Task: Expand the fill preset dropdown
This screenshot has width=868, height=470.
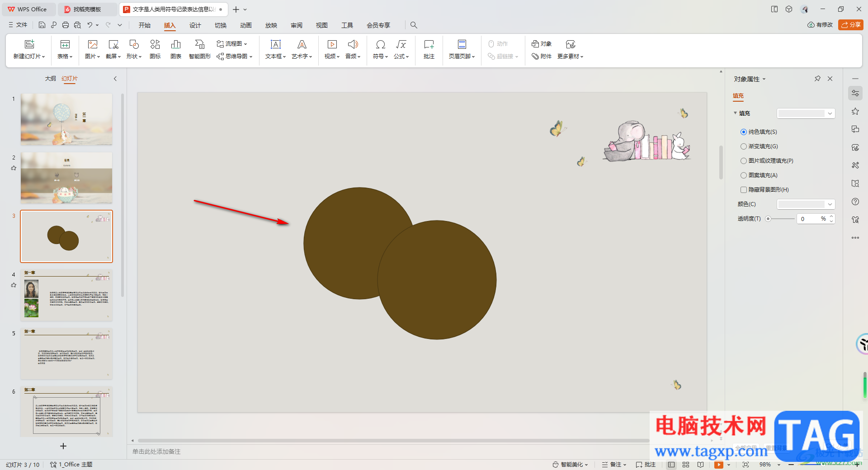Action: pyautogui.click(x=830, y=113)
